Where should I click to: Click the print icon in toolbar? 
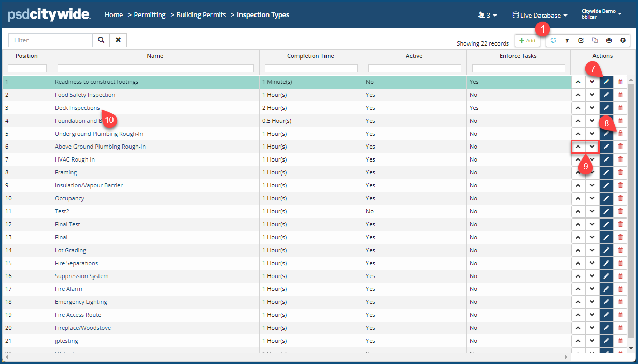click(x=609, y=40)
